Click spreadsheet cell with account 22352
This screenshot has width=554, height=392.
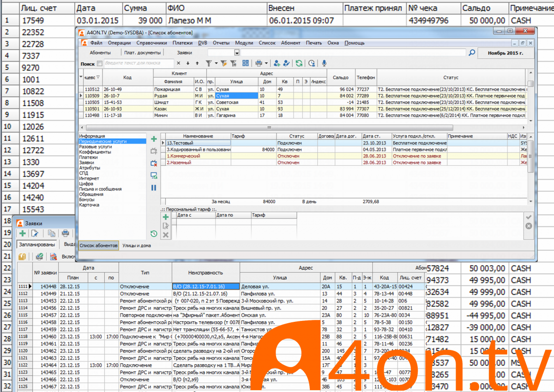(x=46, y=32)
